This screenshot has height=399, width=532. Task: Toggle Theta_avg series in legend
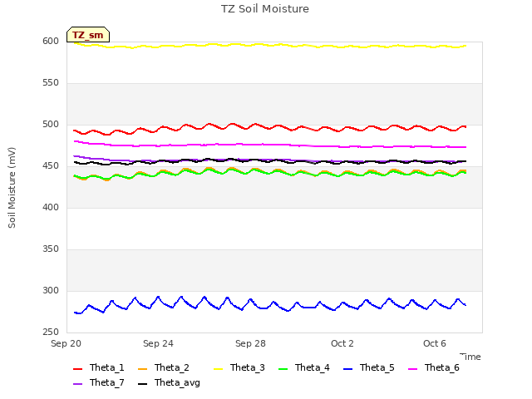pos(169,382)
